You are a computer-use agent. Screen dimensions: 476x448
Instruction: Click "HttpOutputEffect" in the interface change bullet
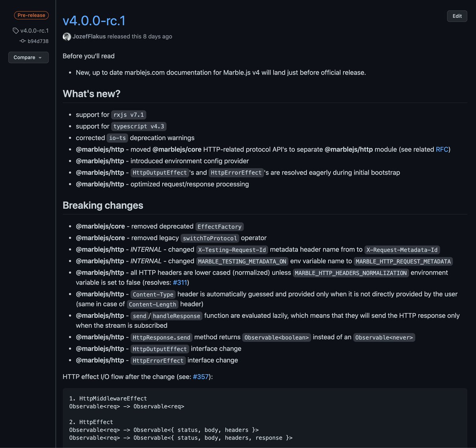[160, 349]
